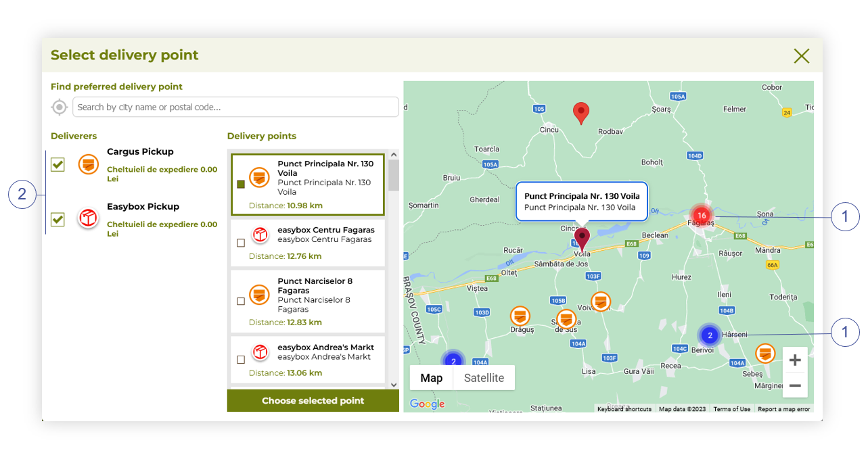Switch the map to Satellite view

(x=484, y=378)
